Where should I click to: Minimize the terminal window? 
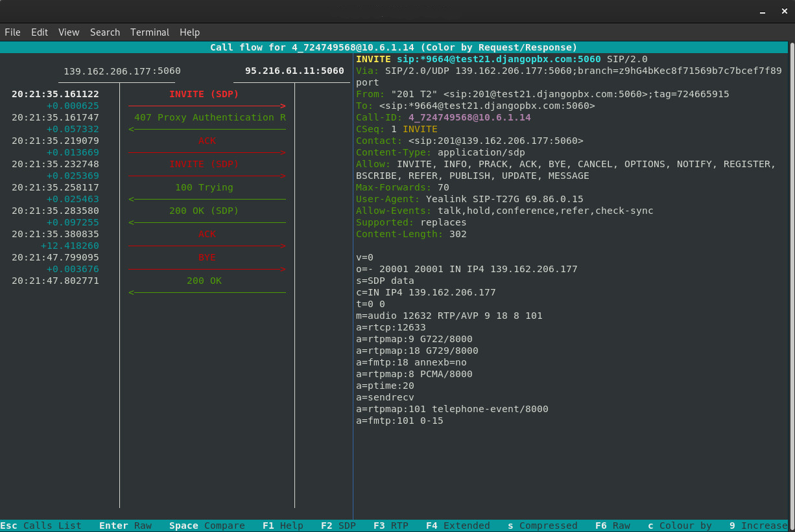point(764,11)
